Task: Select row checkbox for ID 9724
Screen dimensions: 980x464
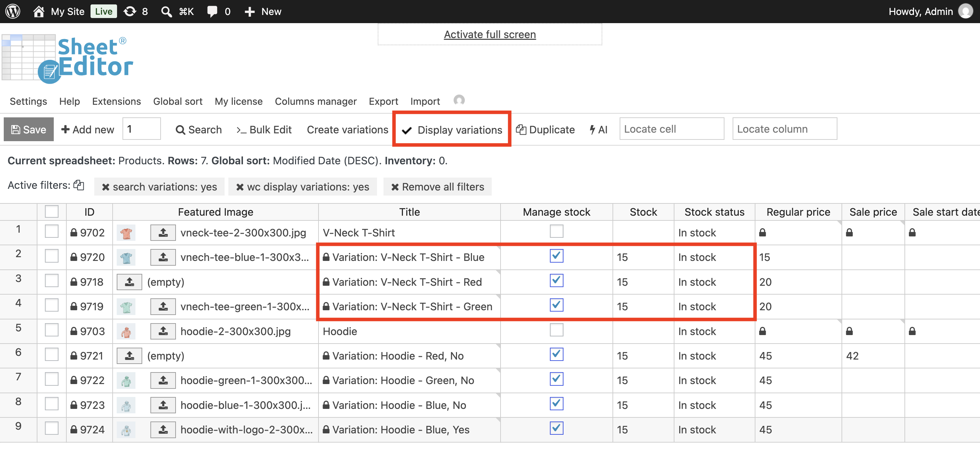Action: (x=52, y=429)
